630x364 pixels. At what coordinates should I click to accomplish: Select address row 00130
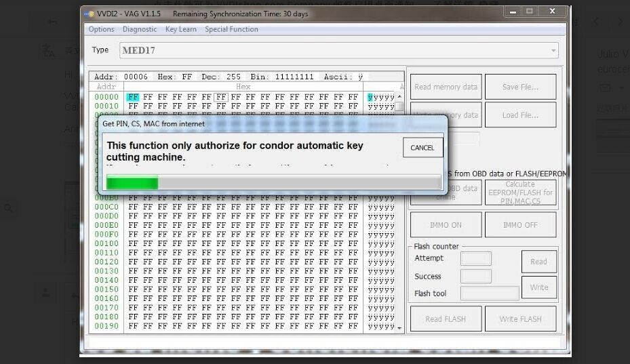(x=106, y=270)
